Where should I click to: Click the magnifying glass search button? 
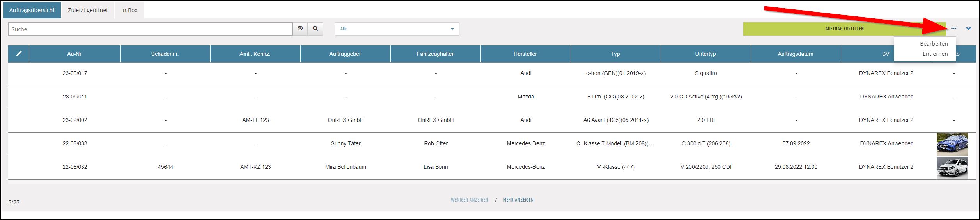pyautogui.click(x=315, y=29)
